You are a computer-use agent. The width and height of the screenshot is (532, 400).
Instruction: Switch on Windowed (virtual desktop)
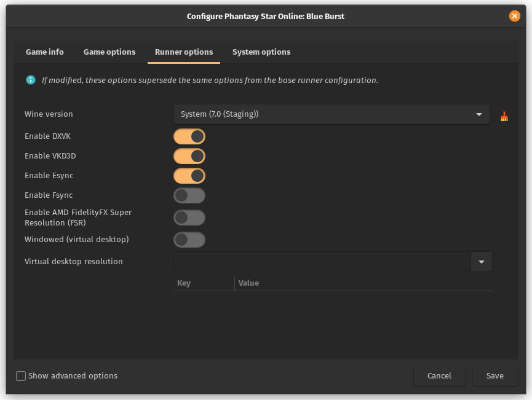(189, 240)
